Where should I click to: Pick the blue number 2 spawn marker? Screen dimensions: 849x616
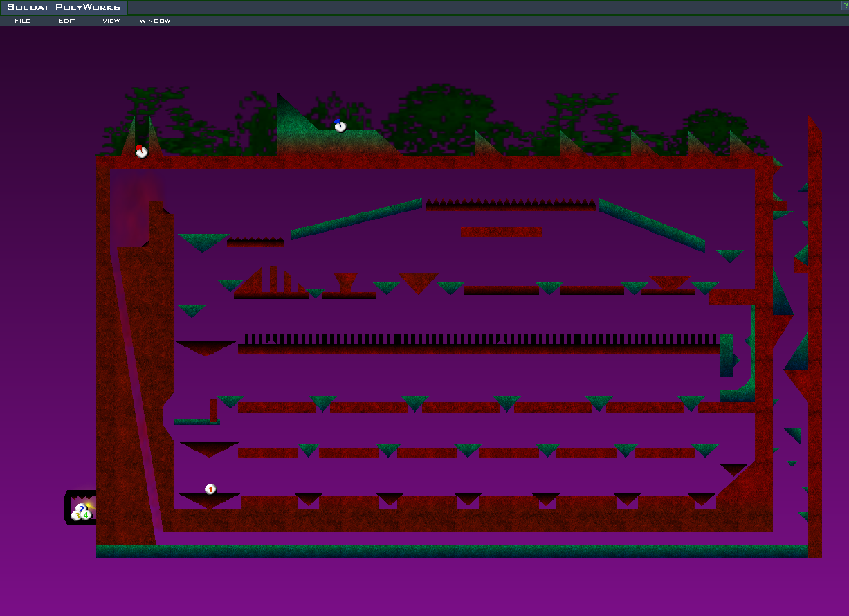click(81, 509)
